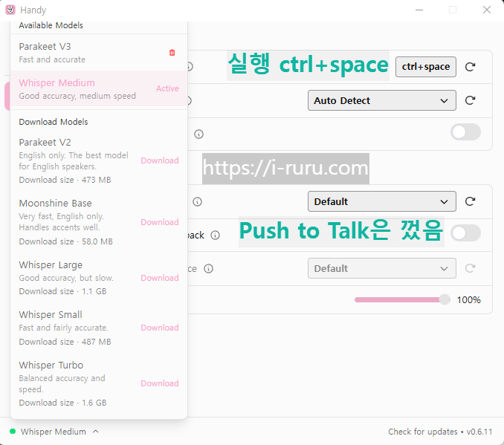Click version text v0.6.11
Viewport: 504px width, 445px height.
479,432
